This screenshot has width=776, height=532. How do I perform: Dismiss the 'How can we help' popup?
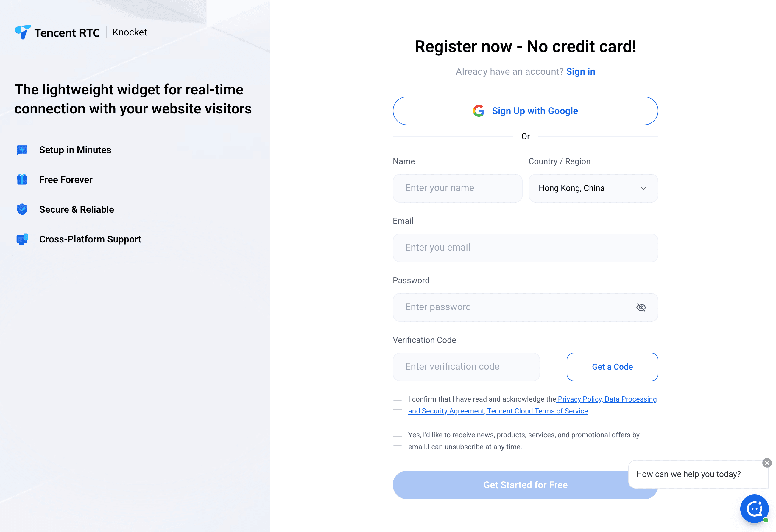[767, 463]
